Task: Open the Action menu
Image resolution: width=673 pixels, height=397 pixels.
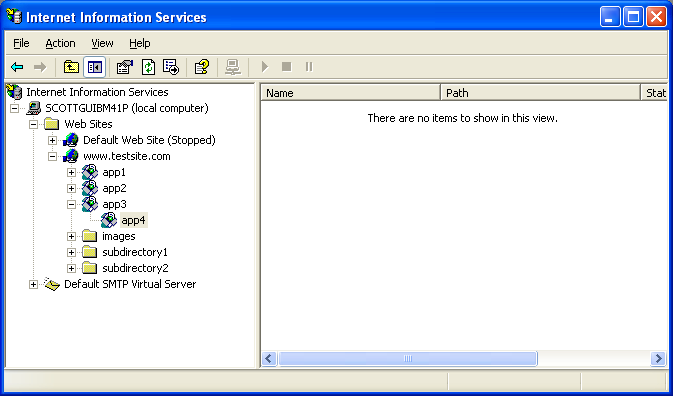Action: pyautogui.click(x=60, y=43)
